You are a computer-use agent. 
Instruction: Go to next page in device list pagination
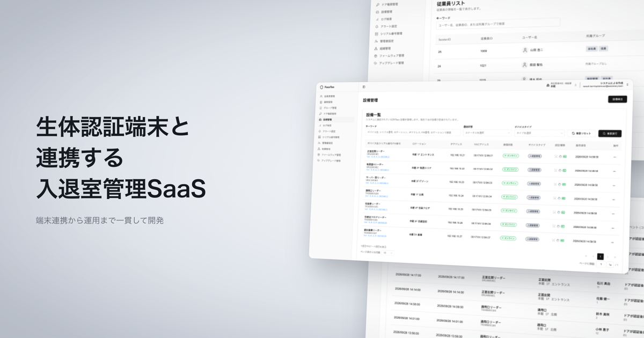pyautogui.click(x=608, y=257)
